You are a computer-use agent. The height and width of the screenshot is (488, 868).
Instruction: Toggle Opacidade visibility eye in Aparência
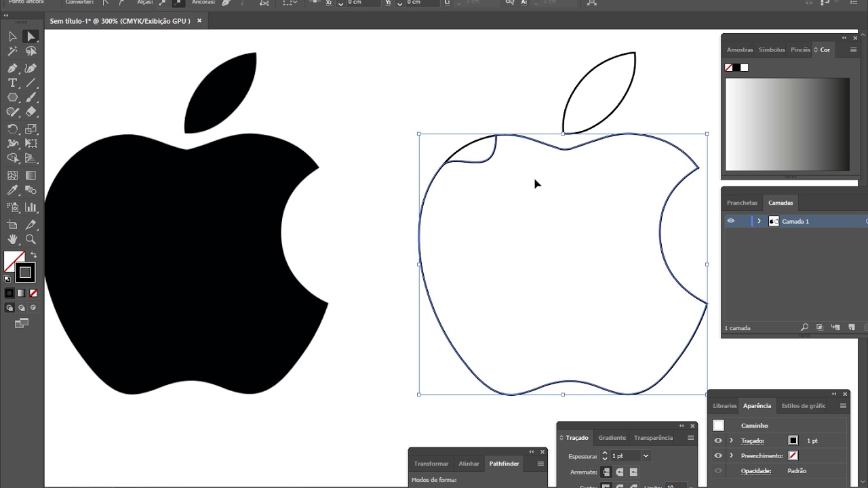[x=718, y=470]
